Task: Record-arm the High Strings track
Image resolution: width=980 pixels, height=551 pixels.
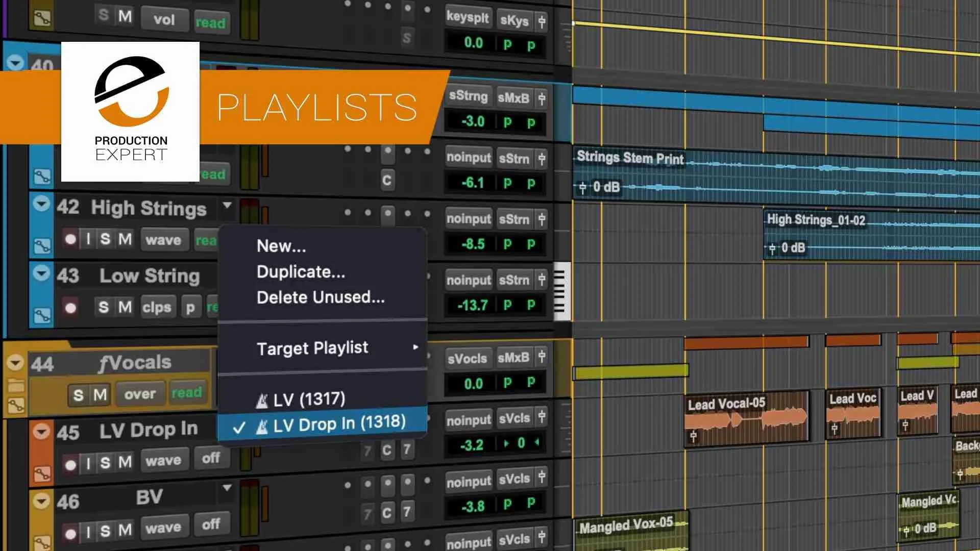Action: point(70,240)
